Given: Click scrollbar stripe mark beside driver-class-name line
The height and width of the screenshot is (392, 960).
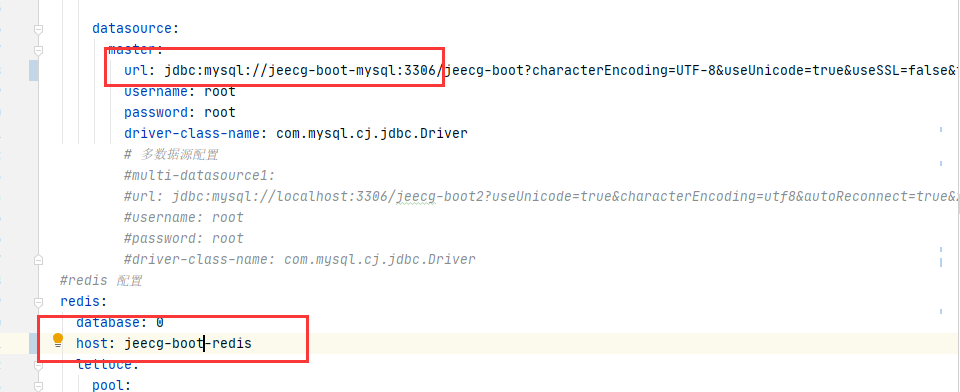Looking at the screenshot, I should (940, 130).
